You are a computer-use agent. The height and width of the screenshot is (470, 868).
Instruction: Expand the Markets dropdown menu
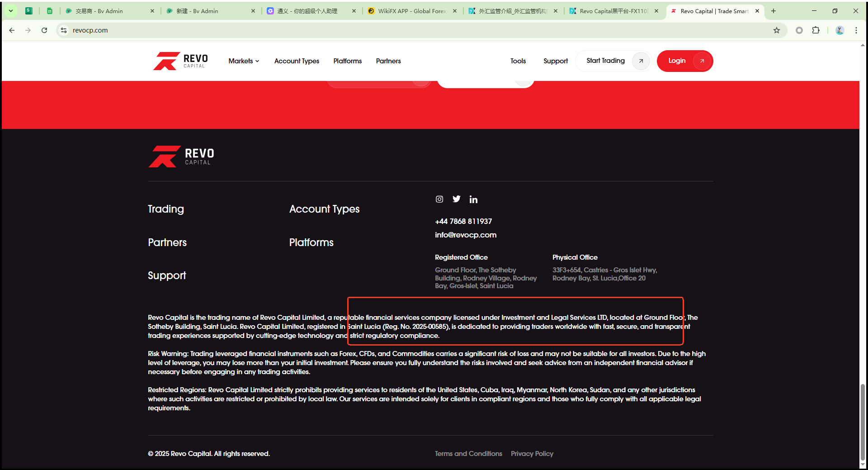[244, 61]
